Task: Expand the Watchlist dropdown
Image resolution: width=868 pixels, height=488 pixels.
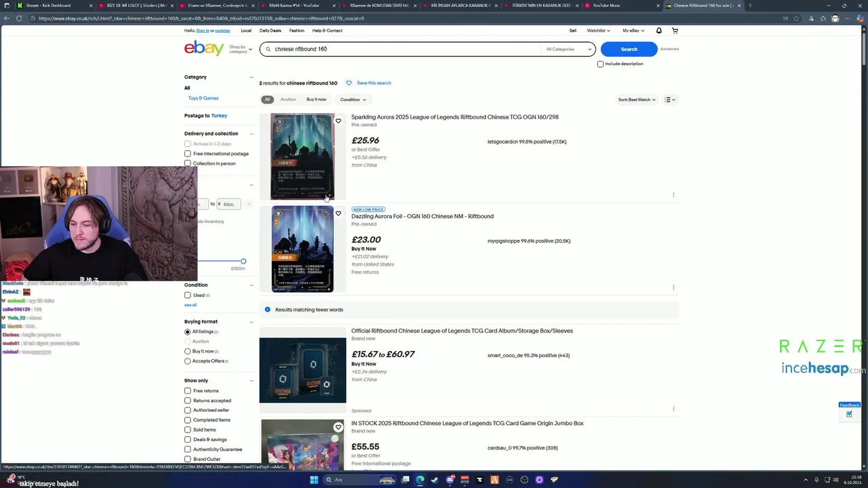Action: coord(598,30)
